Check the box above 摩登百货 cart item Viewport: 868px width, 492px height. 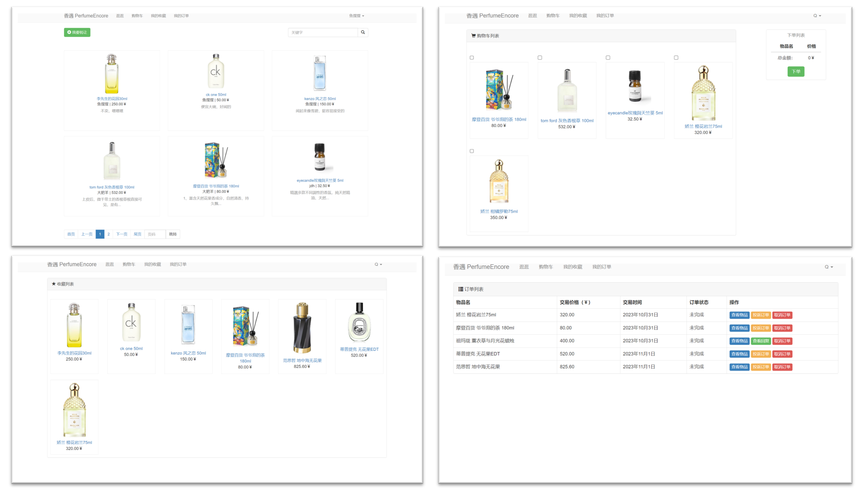471,58
